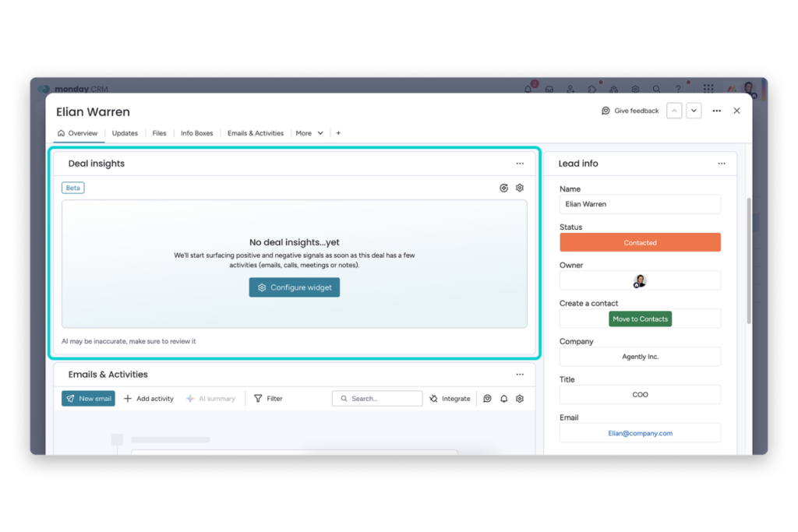798x532 pixels.
Task: Edit Company field Agently Inc.
Action: (641, 357)
